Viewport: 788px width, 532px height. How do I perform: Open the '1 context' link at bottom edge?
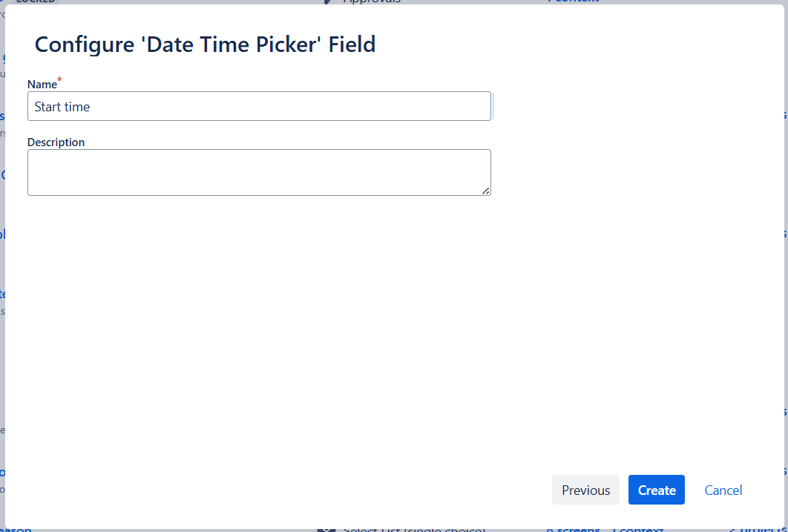[637, 530]
